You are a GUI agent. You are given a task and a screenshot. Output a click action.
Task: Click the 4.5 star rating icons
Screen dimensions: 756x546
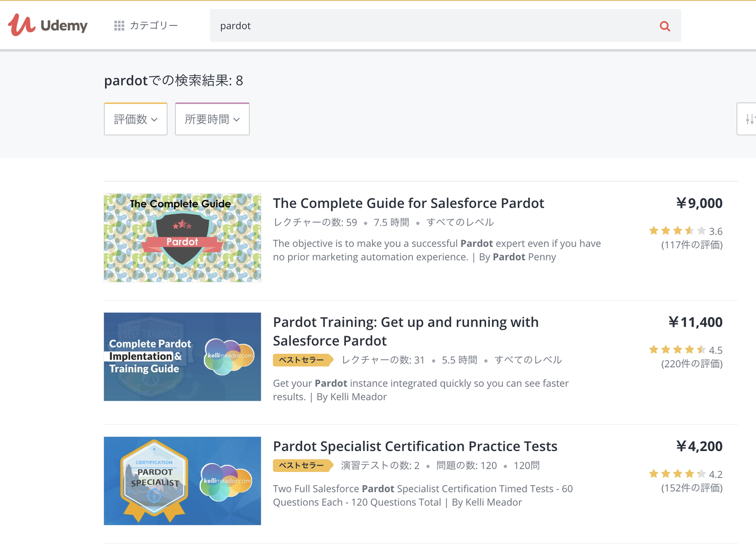(677, 350)
